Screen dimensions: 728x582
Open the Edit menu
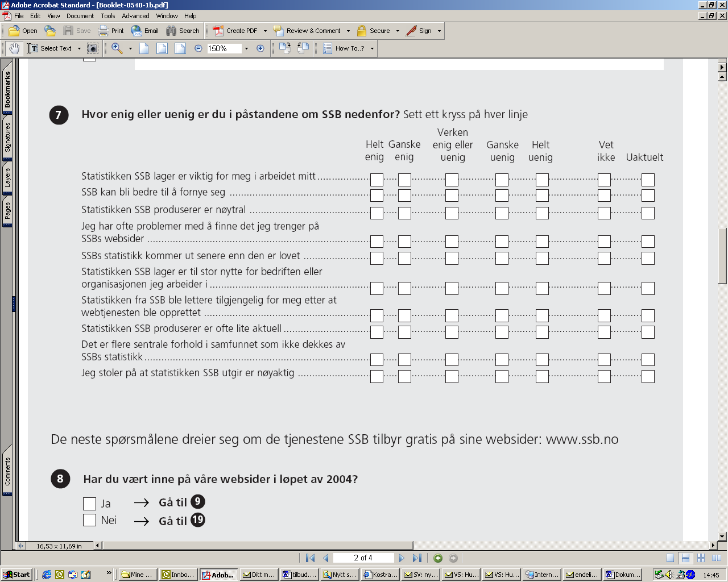35,16
